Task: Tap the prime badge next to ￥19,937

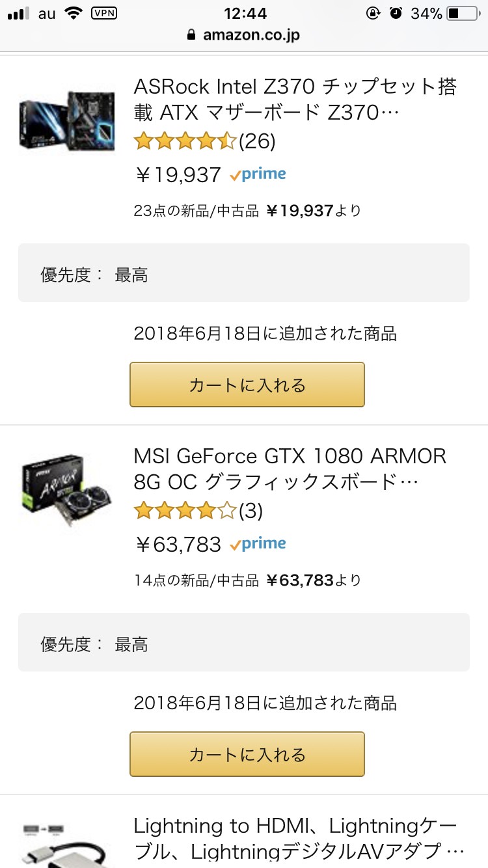Action: point(258,174)
